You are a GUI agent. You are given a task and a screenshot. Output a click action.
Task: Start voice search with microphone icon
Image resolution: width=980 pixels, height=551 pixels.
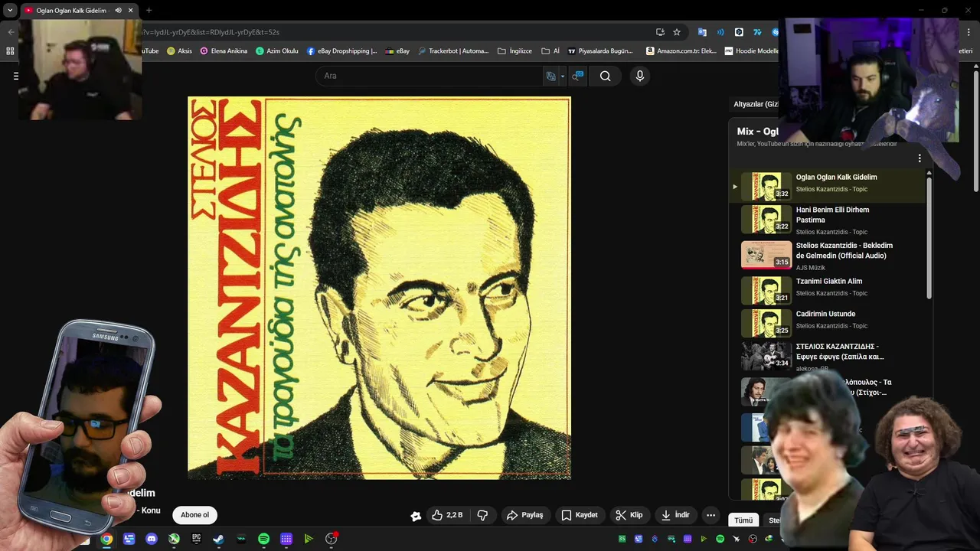[640, 76]
